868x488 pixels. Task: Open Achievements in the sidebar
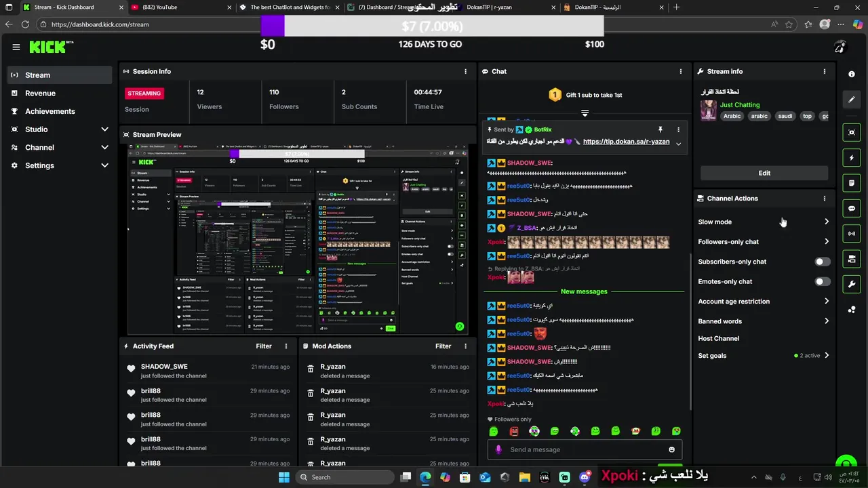point(60,111)
